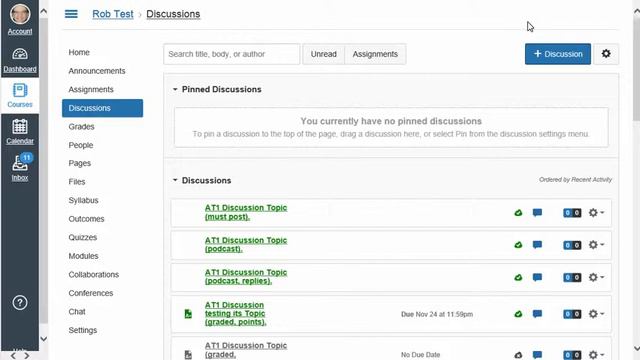Open Assignments in course navigation
Image resolution: width=640 pixels, height=360 pixels.
[91, 89]
